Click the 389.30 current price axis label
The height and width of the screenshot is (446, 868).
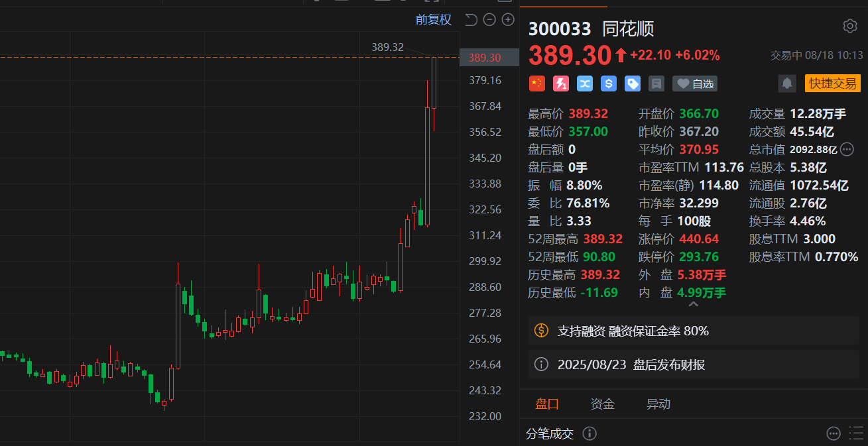[489, 58]
